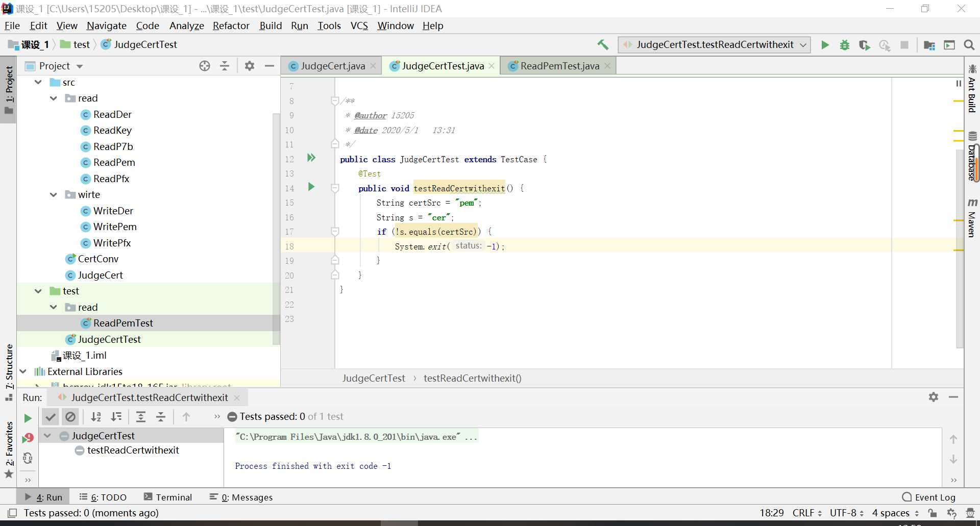
Task: Expand all test results icon
Action: [x=141, y=417]
